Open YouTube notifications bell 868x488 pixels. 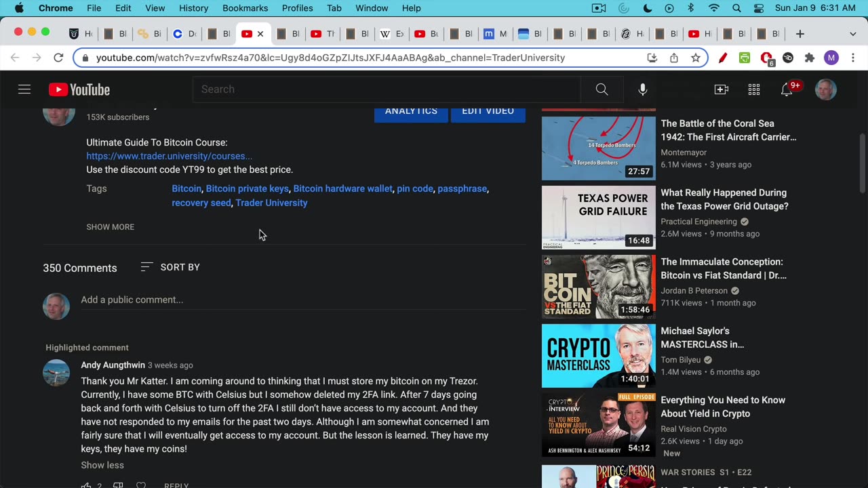point(787,89)
